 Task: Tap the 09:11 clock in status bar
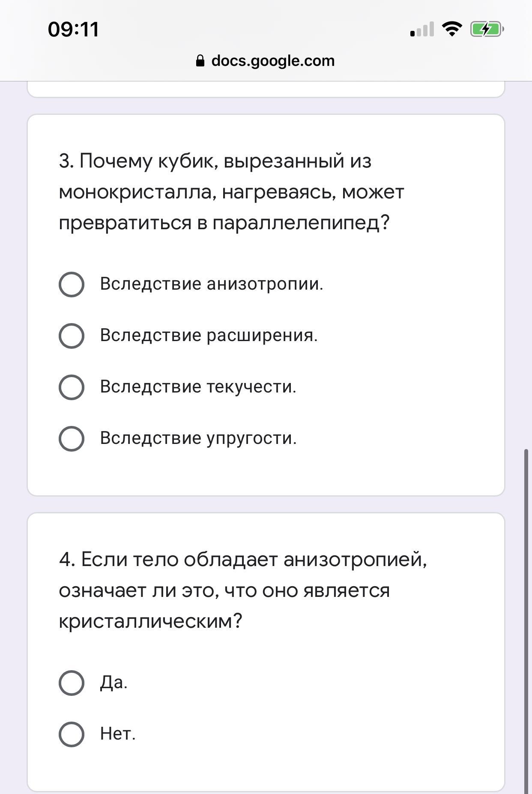click(74, 30)
